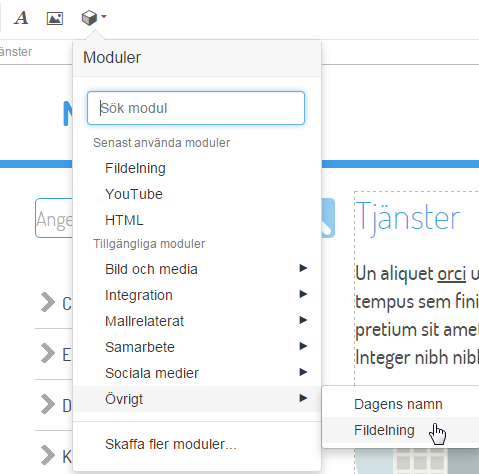Click the chevron beside list item D

coord(48,404)
